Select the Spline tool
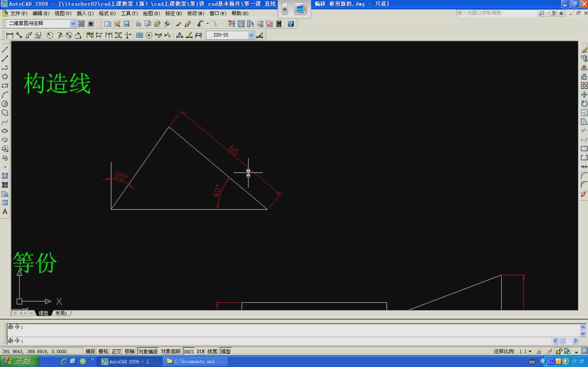The image size is (588, 367). pyautogui.click(x=5, y=122)
